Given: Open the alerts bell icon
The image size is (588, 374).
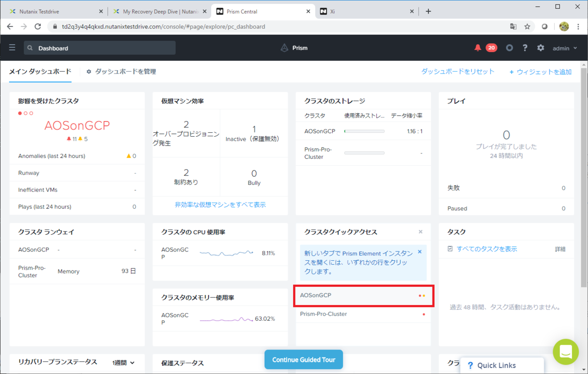Looking at the screenshot, I should 478,48.
